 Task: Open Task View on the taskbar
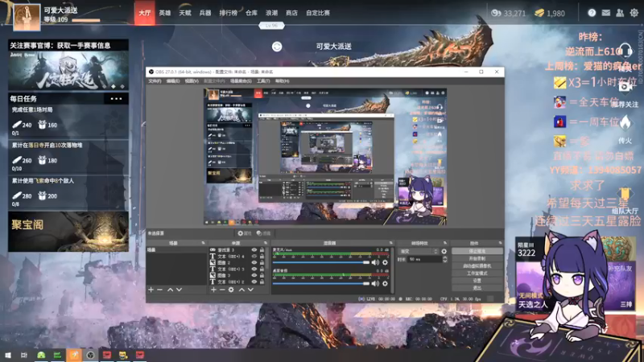pyautogui.click(x=24, y=355)
